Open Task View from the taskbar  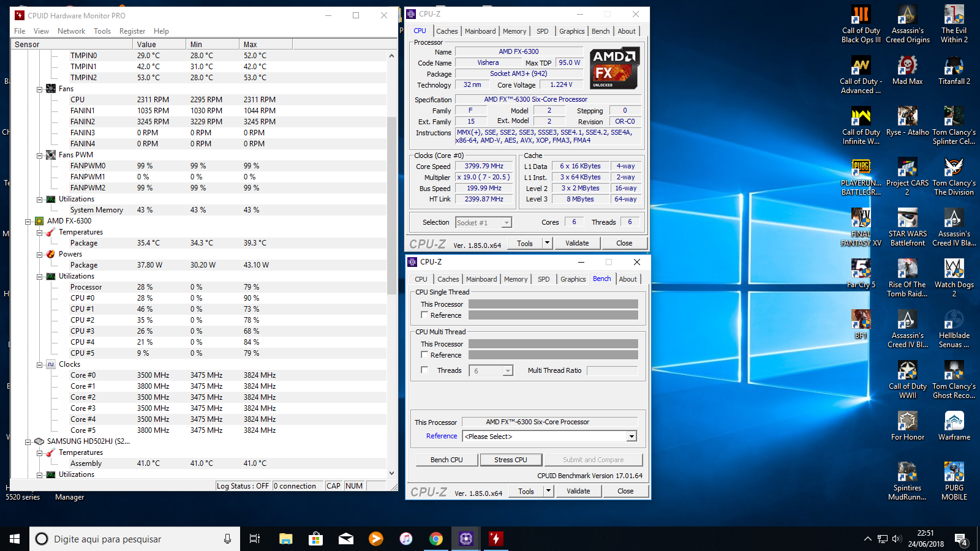[255, 539]
